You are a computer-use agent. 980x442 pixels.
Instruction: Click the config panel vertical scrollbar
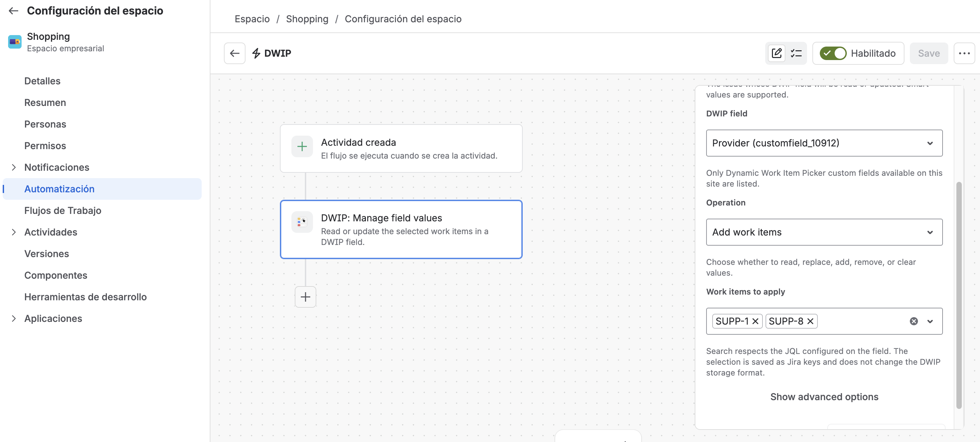click(959, 295)
